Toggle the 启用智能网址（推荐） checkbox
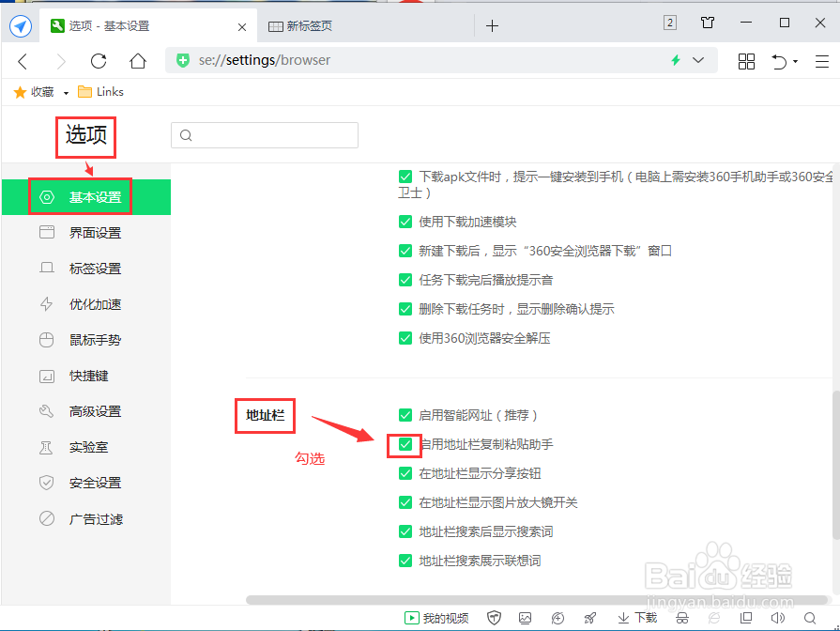The width and height of the screenshot is (840, 631). [x=405, y=415]
